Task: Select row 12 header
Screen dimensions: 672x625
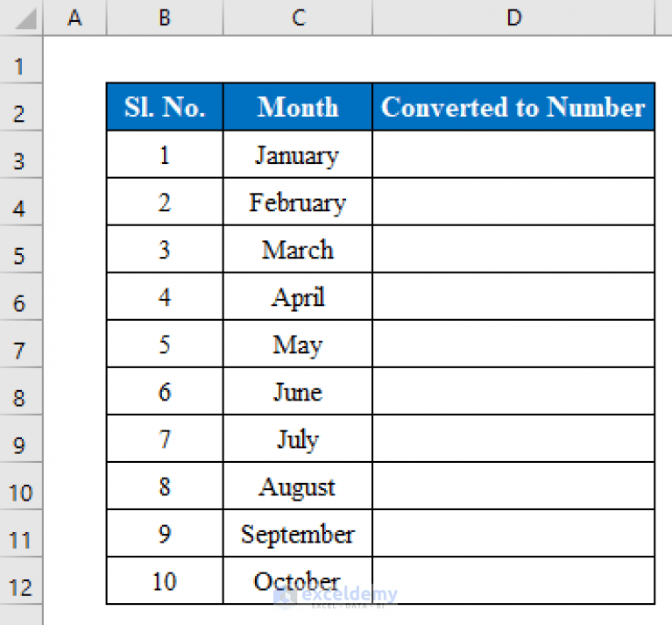Action: pyautogui.click(x=21, y=581)
